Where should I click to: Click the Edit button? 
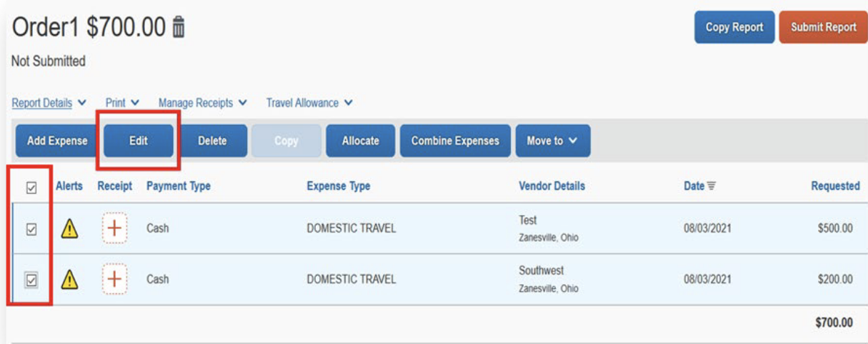139,141
